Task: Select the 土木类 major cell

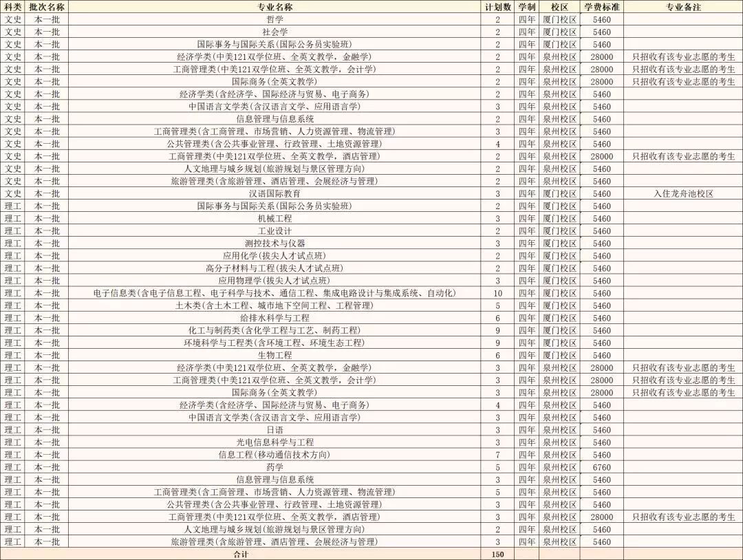Action: coord(274,305)
